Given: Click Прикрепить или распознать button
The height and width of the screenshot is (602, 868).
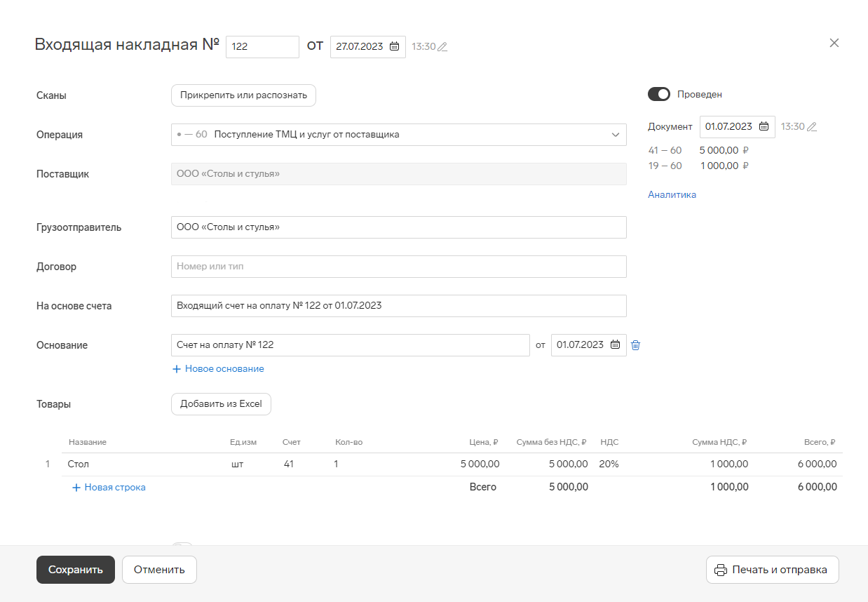Looking at the screenshot, I should pos(243,95).
